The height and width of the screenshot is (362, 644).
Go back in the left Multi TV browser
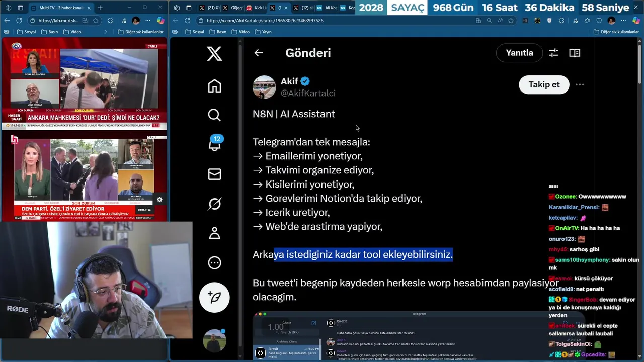point(7,21)
